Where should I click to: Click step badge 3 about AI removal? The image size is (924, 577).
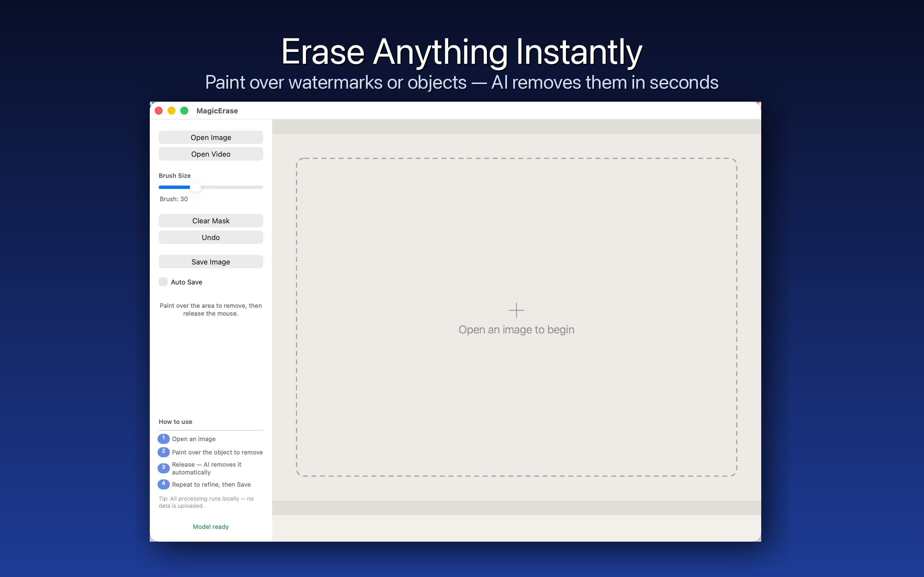click(164, 468)
